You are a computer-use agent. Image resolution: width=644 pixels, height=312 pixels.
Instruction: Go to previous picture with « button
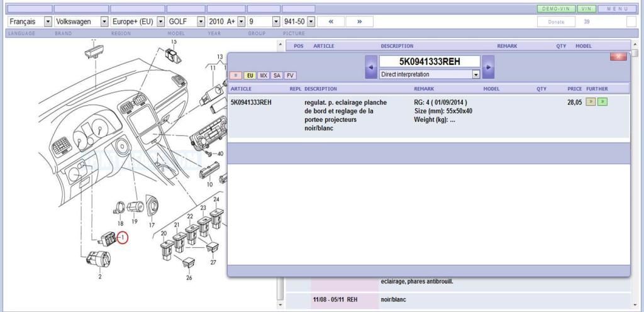[331, 21]
